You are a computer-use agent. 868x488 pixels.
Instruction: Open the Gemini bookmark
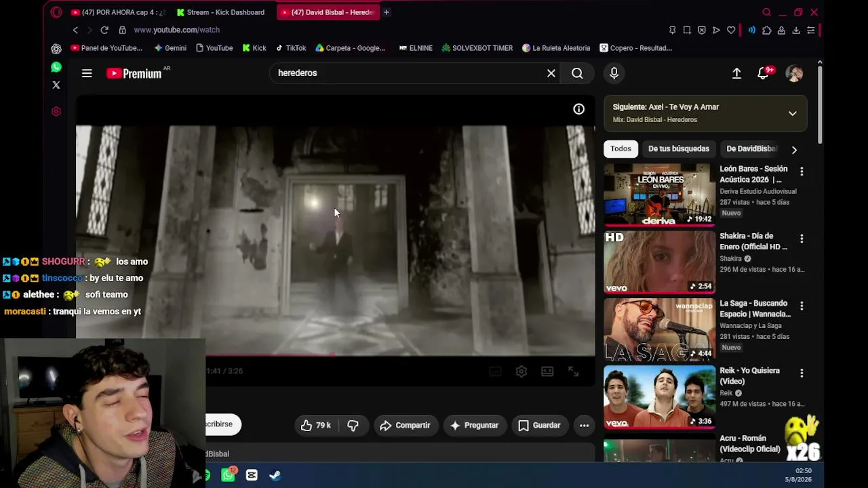click(x=170, y=48)
